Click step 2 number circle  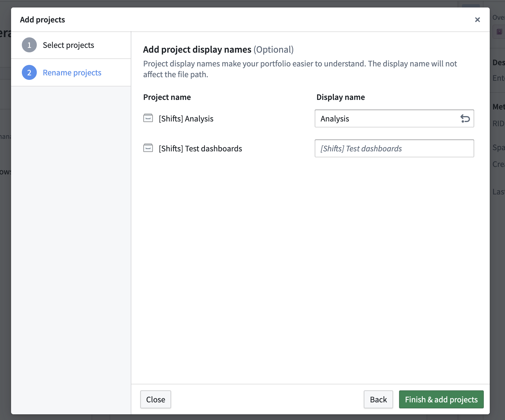coord(29,73)
